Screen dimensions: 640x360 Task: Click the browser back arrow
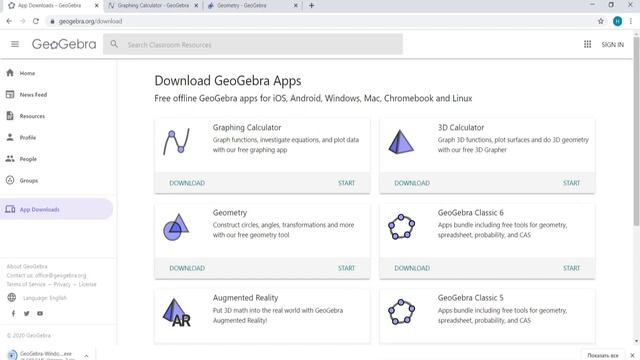pos(9,21)
